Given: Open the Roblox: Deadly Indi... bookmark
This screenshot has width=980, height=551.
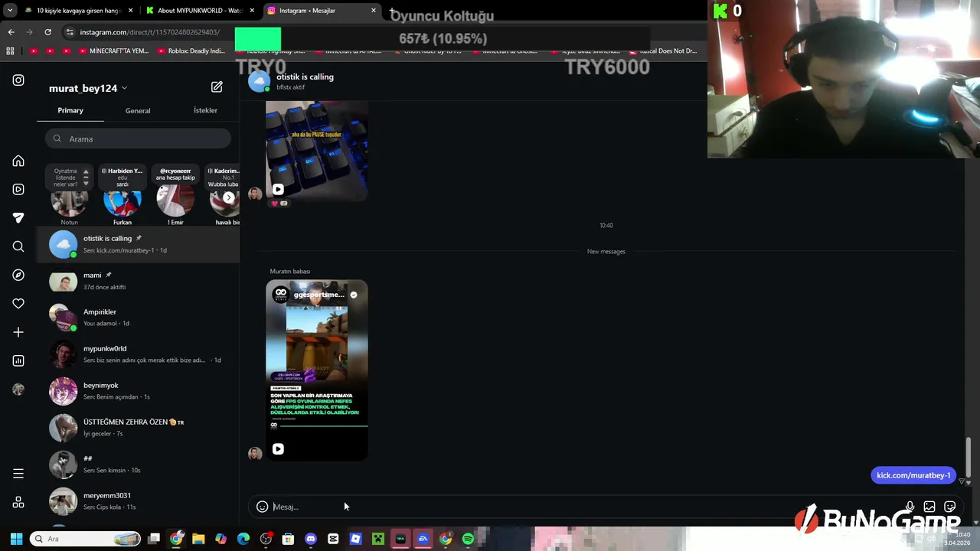Looking at the screenshot, I should point(191,51).
